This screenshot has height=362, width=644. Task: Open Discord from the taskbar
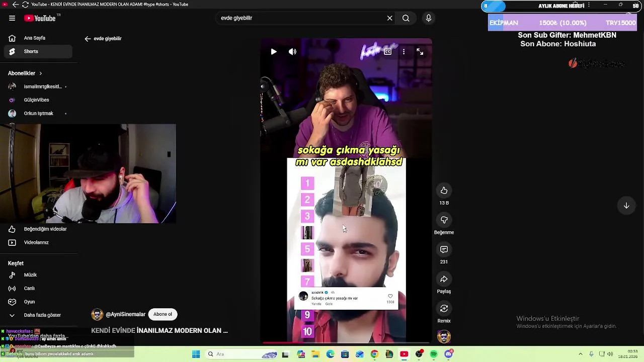click(x=448, y=354)
